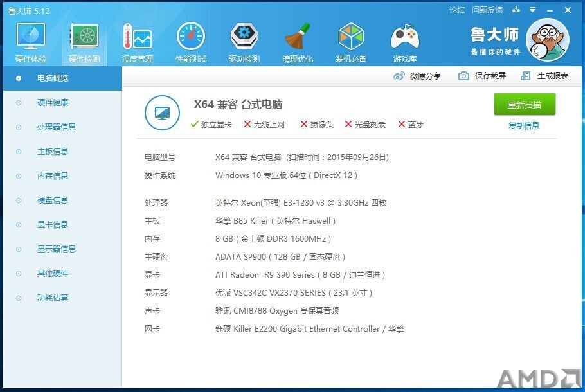Image resolution: width=585 pixels, height=392 pixels.
Task: Click the 电脑型号 label
Action: [x=160, y=157]
